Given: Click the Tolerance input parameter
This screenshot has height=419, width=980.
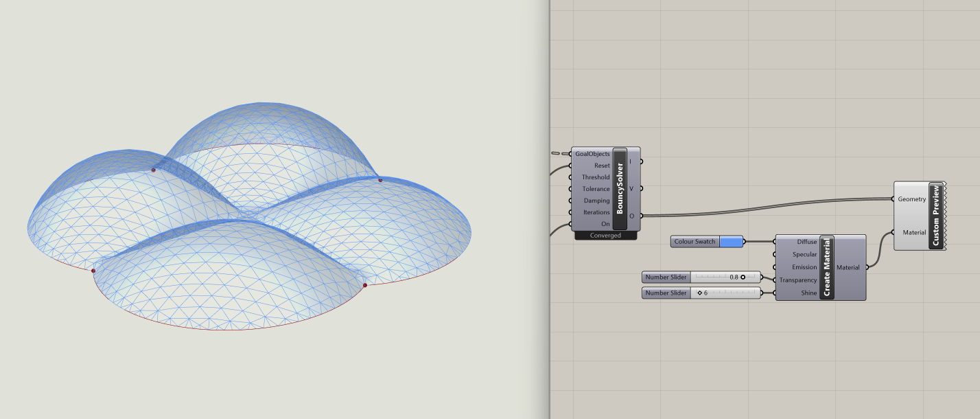Looking at the screenshot, I should point(596,189).
